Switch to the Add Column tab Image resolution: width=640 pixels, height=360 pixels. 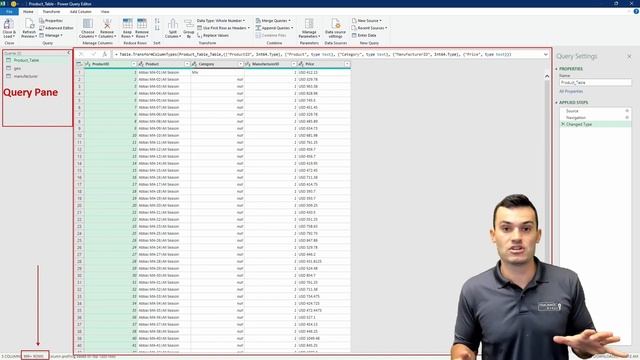[81, 12]
